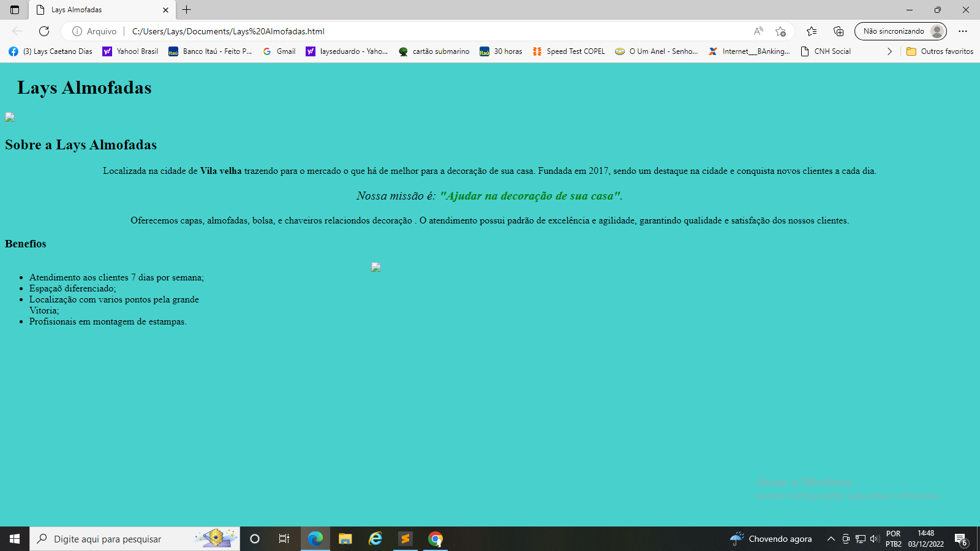
Task: Open the CNH Social bookmark
Action: point(826,51)
